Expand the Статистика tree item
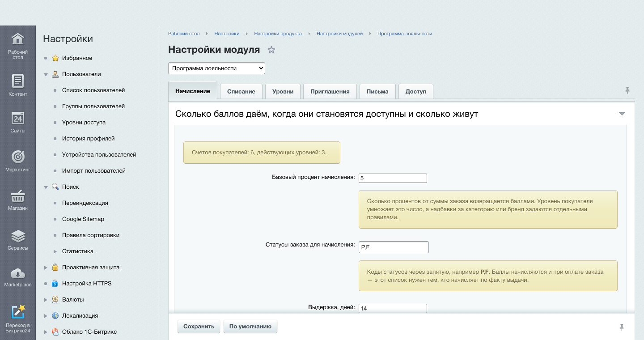The image size is (644, 340). (55, 251)
